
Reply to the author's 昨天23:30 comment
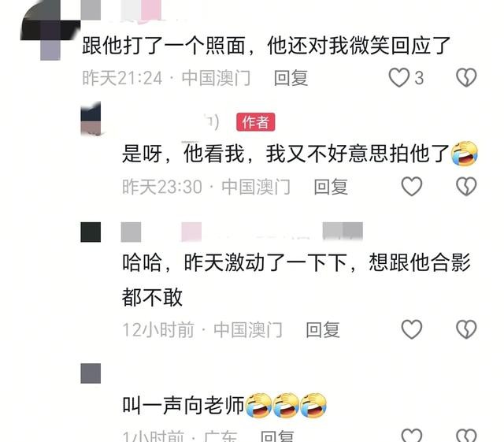pos(331,187)
